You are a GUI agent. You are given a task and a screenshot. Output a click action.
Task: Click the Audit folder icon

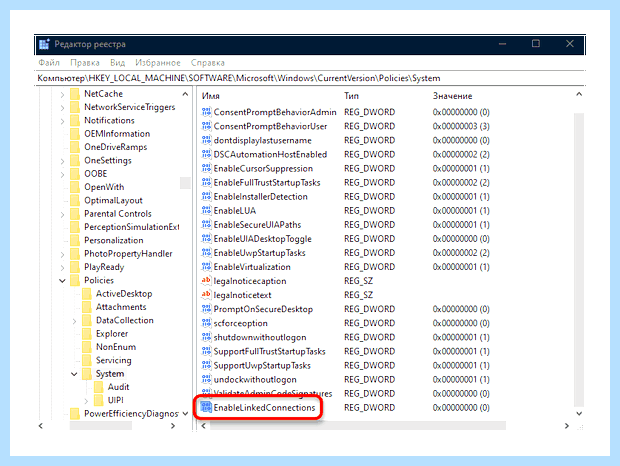(x=98, y=387)
